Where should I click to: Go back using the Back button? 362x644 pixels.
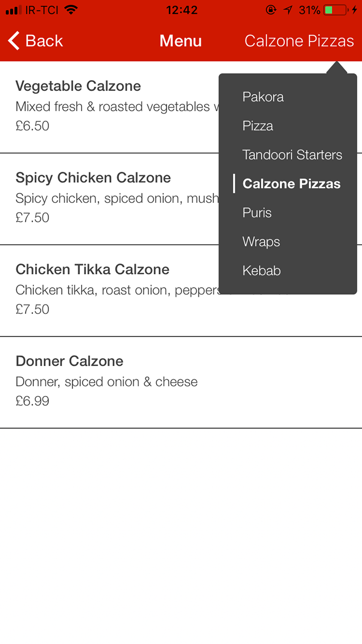[x=35, y=41]
